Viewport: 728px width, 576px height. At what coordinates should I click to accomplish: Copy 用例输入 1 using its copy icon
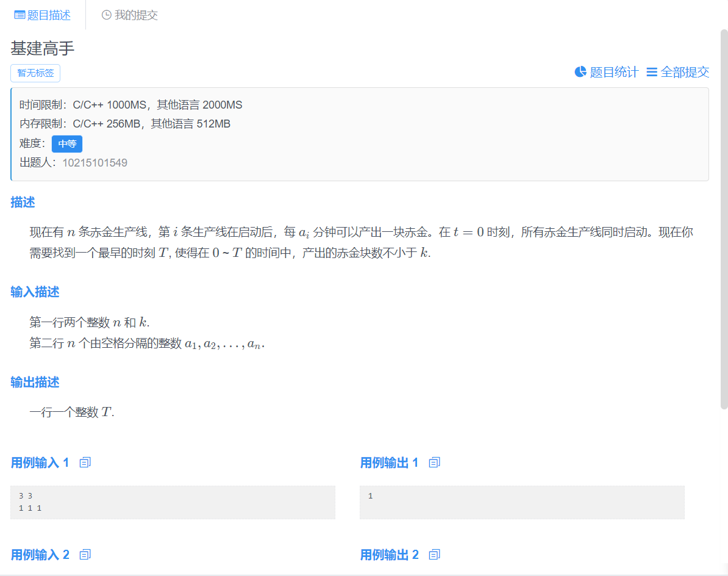pos(85,463)
